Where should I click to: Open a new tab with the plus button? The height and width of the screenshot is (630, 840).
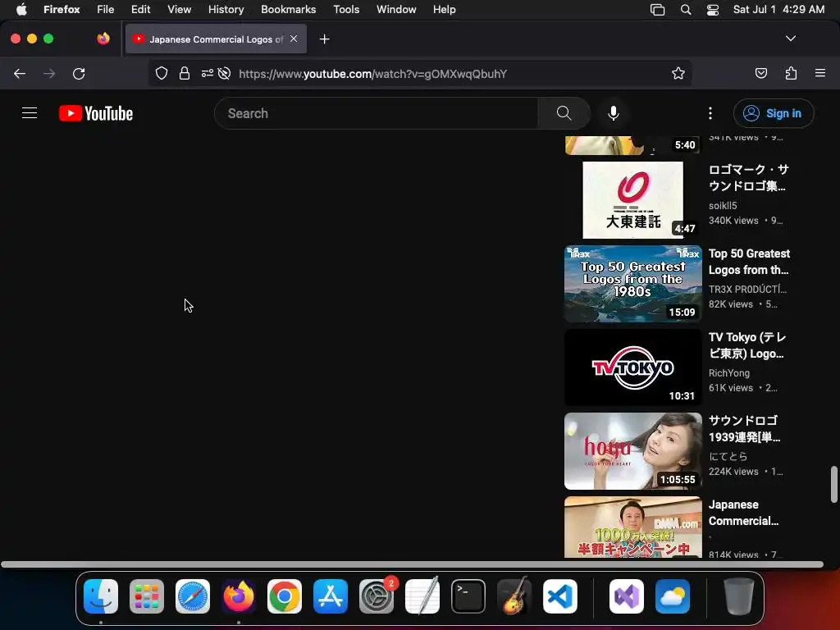click(x=324, y=39)
